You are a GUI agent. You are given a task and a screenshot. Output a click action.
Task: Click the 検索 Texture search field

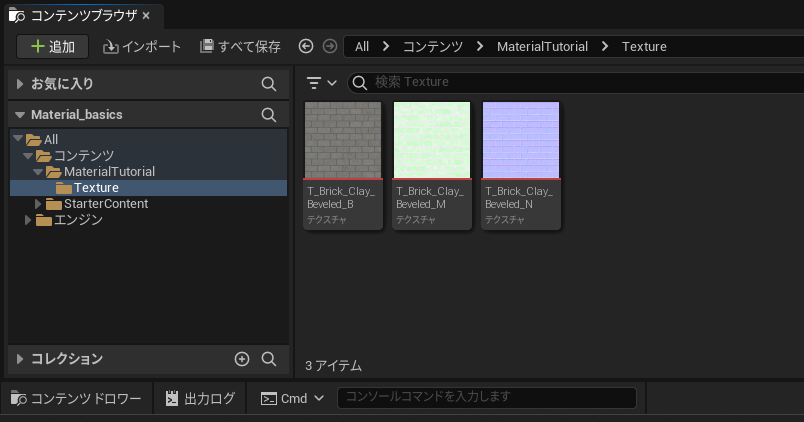(570, 82)
